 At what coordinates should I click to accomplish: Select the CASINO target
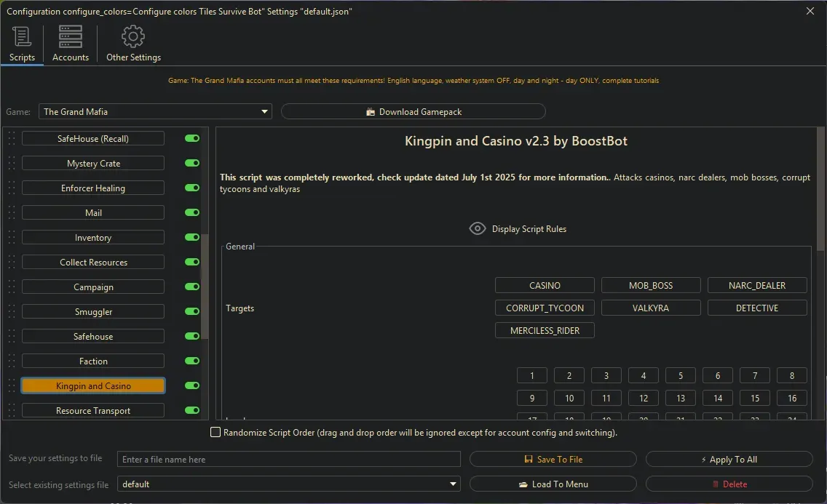tap(545, 285)
